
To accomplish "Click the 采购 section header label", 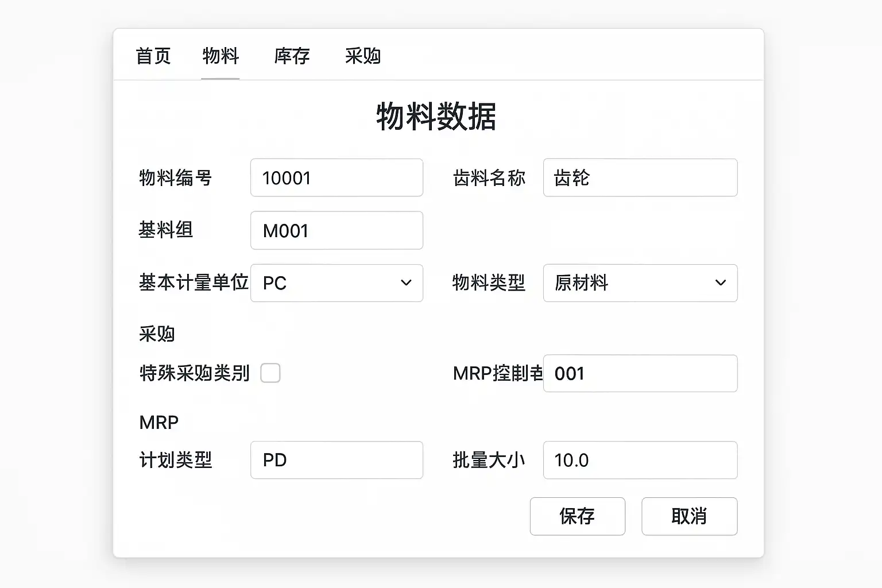I will [x=157, y=334].
